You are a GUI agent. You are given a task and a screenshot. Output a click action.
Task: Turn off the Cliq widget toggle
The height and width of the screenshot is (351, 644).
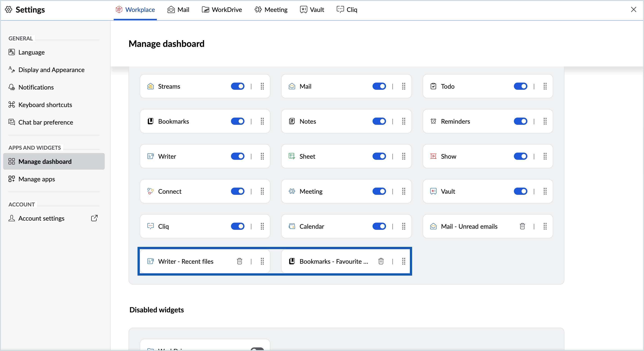tap(238, 226)
